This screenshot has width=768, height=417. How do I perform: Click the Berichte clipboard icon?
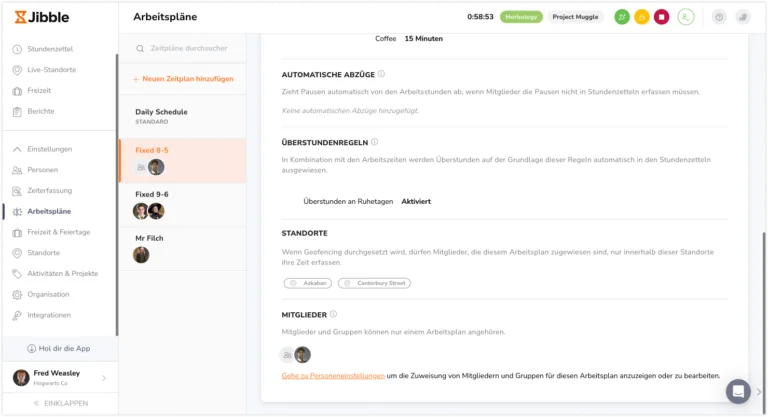pyautogui.click(x=17, y=111)
